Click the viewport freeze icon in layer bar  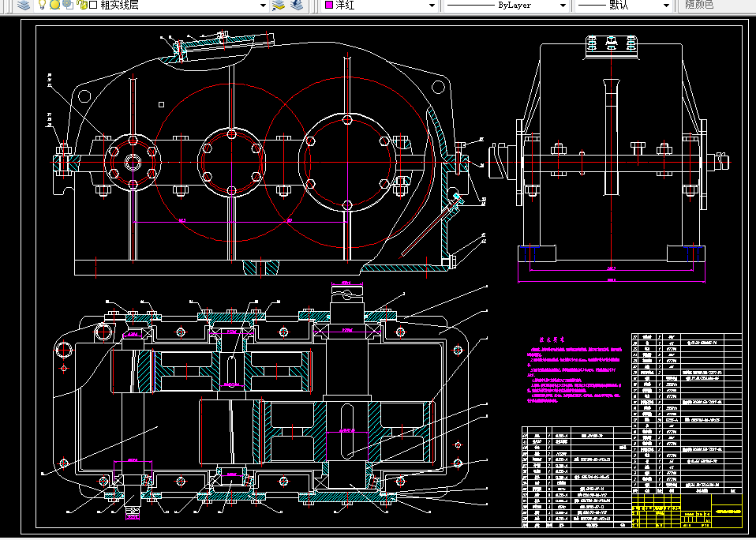click(67, 5)
